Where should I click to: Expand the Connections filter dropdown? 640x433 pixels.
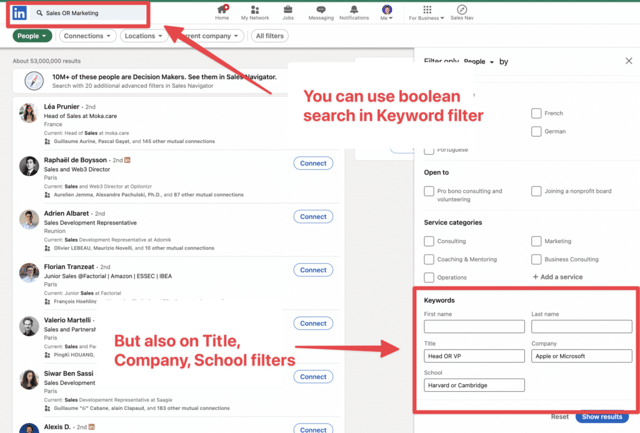pos(87,36)
